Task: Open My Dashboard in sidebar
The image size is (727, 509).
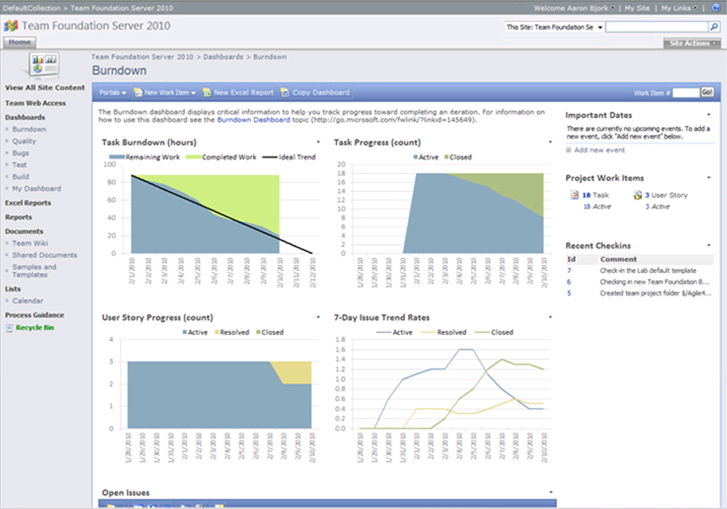Action: 37,189
